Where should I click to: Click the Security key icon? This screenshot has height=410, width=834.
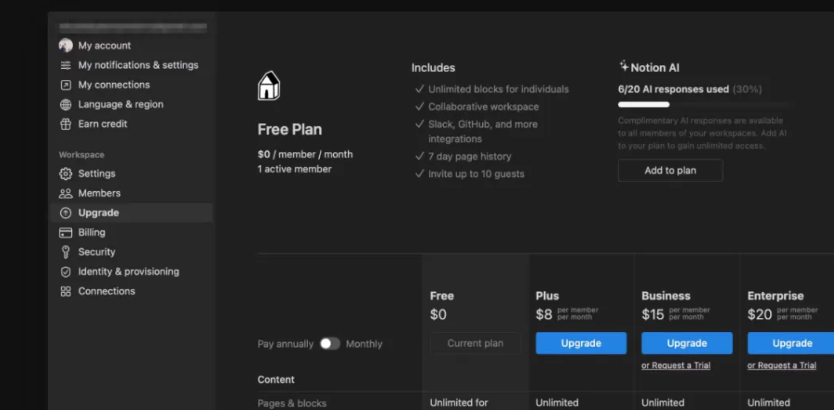(x=65, y=252)
